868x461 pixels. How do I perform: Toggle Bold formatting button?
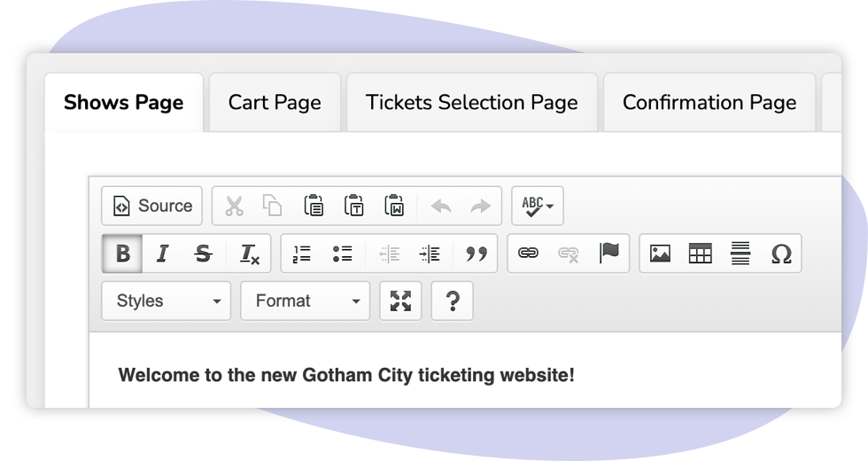(123, 254)
